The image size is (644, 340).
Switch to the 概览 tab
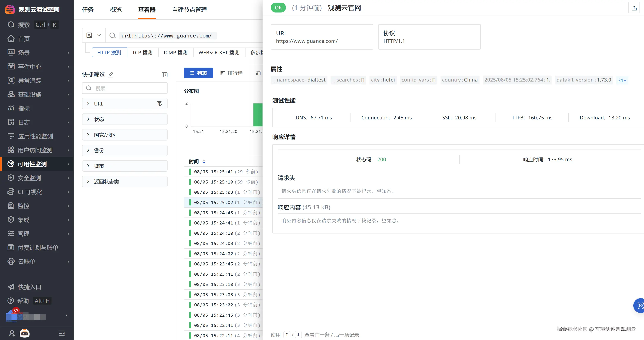116,10
